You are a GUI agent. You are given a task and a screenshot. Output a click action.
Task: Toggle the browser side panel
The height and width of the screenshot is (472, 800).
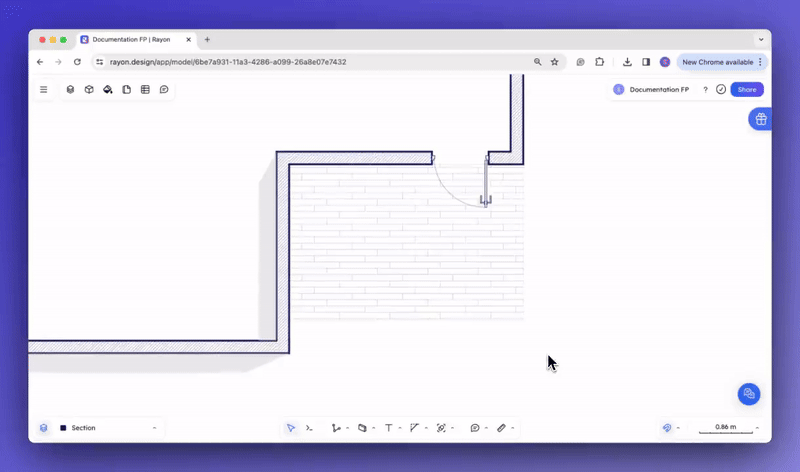point(646,62)
